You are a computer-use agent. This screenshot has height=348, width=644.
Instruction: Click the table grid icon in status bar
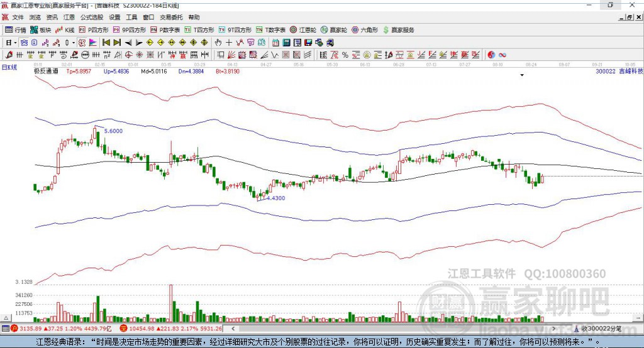[x=5, y=329]
